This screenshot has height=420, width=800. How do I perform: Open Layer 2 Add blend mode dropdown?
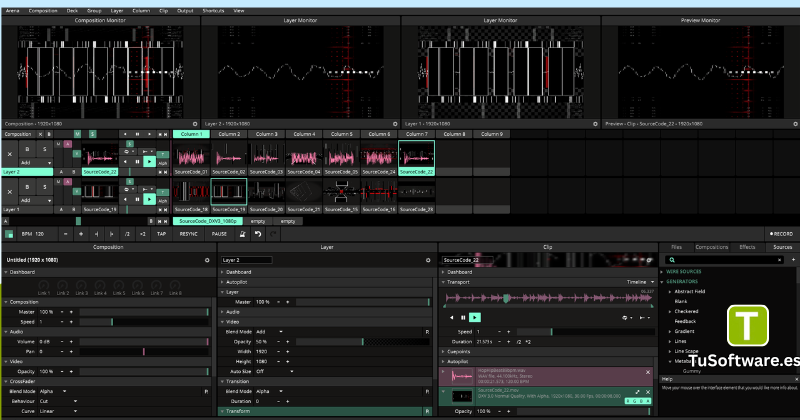click(36, 163)
